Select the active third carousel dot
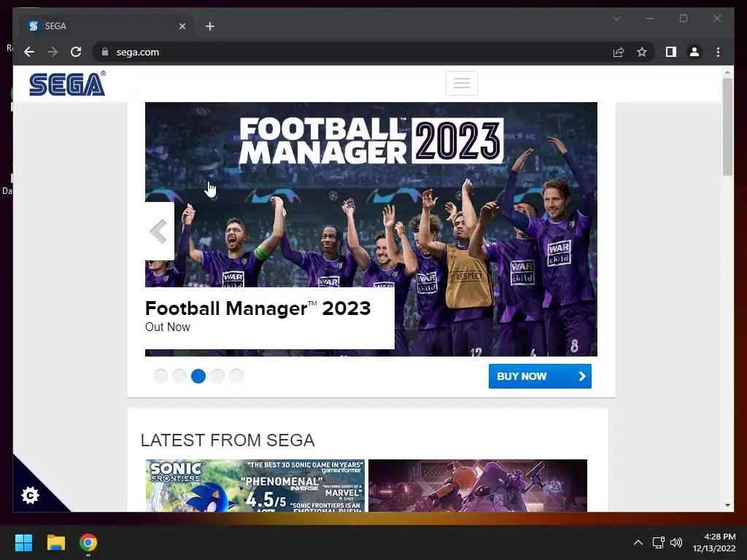The width and height of the screenshot is (747, 560). (198, 376)
